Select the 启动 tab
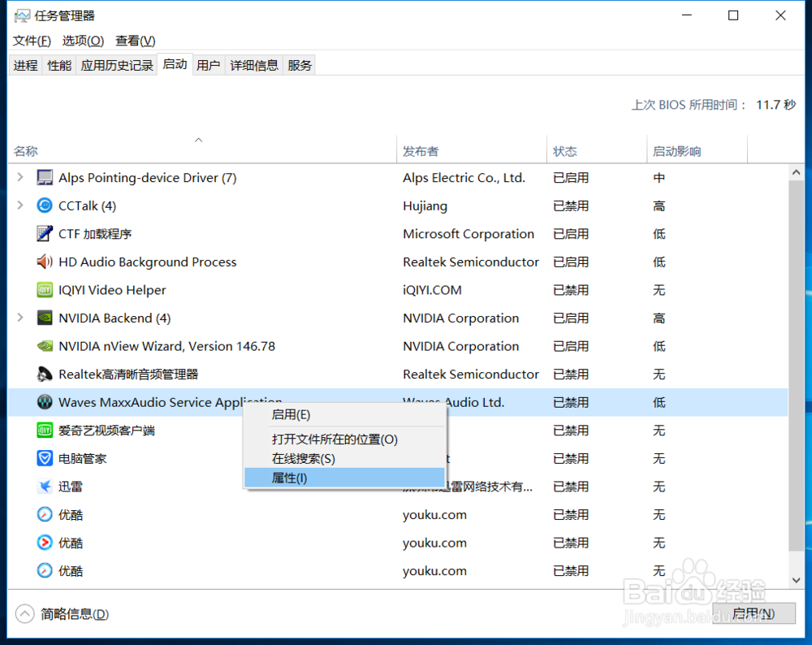Screen dimensions: 812x645 pos(175,64)
